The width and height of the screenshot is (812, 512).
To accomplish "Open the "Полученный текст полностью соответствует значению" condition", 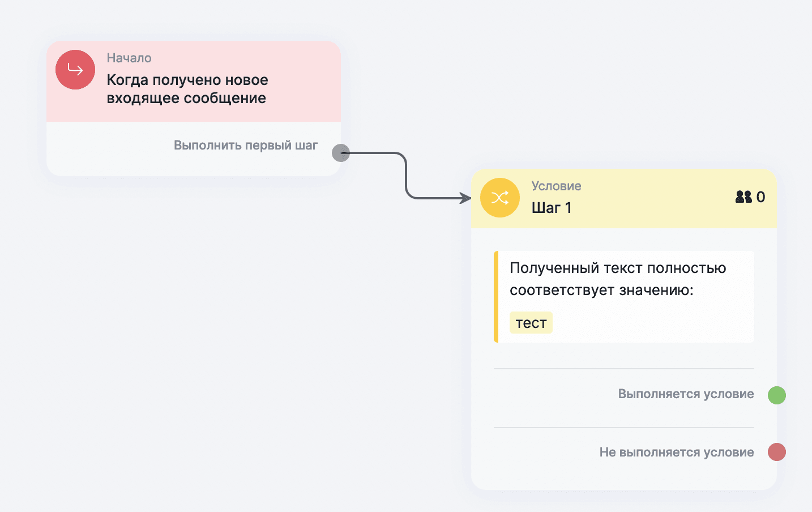I will (617, 279).
